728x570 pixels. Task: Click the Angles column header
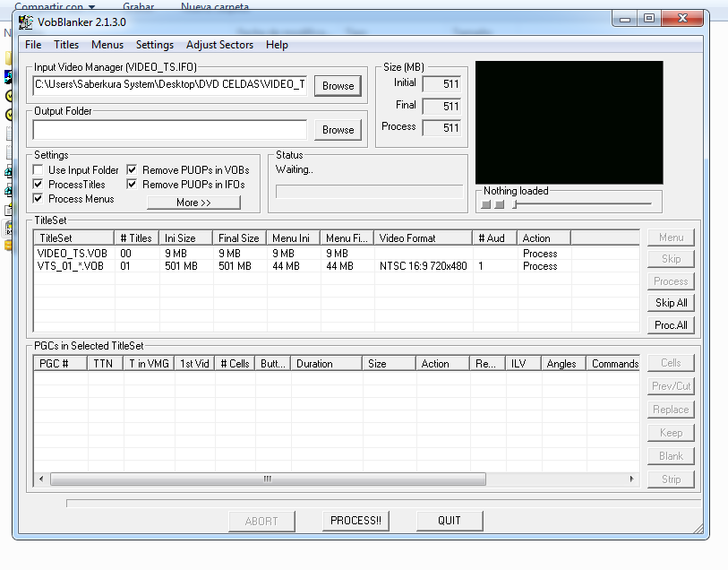click(x=563, y=364)
